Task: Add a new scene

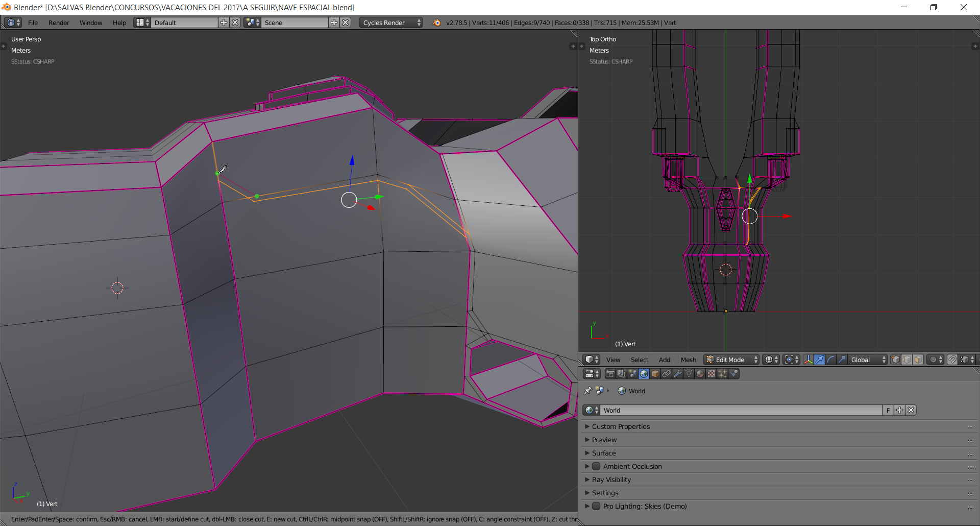Action: pyautogui.click(x=334, y=22)
